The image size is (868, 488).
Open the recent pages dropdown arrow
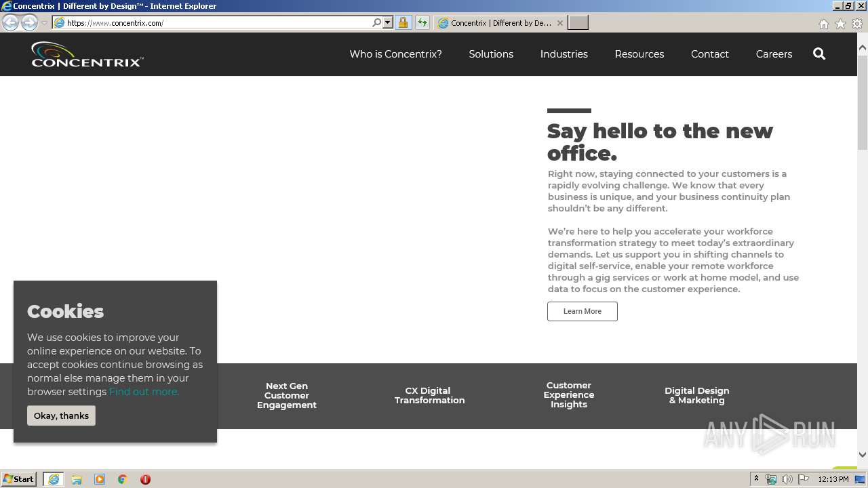pyautogui.click(x=44, y=22)
